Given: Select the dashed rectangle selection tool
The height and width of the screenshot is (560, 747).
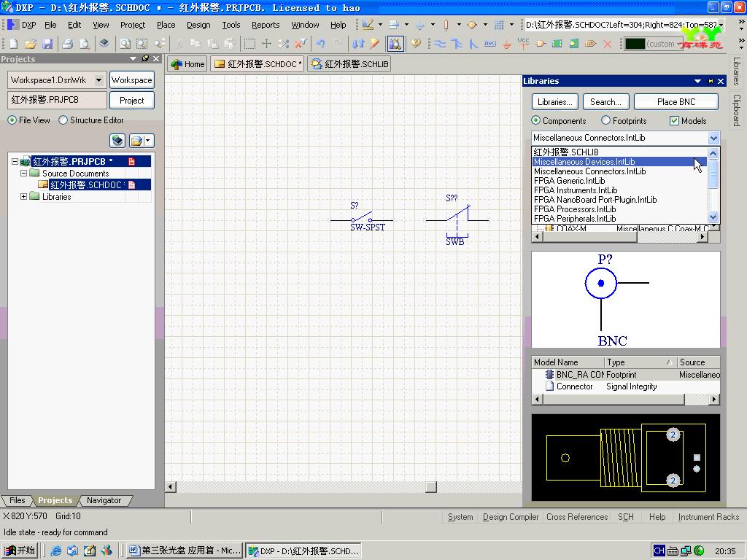Looking at the screenshot, I should click(x=249, y=44).
